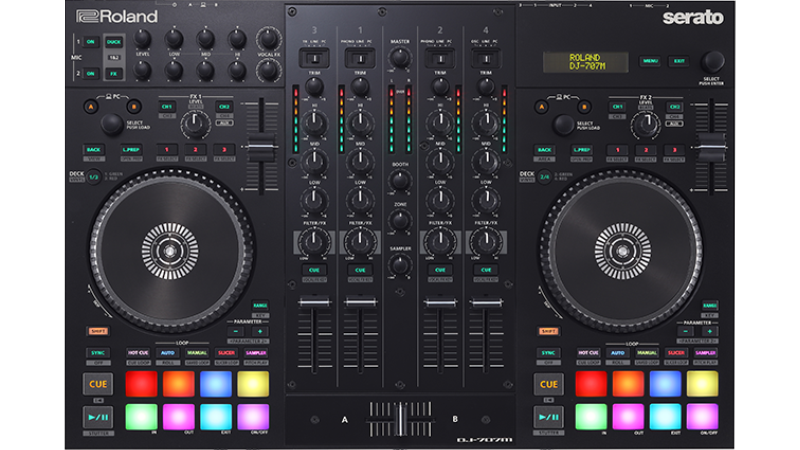Viewport: 800px width, 450px height.
Task: Switch right deck with DECK 2/4 button
Action: (543, 177)
